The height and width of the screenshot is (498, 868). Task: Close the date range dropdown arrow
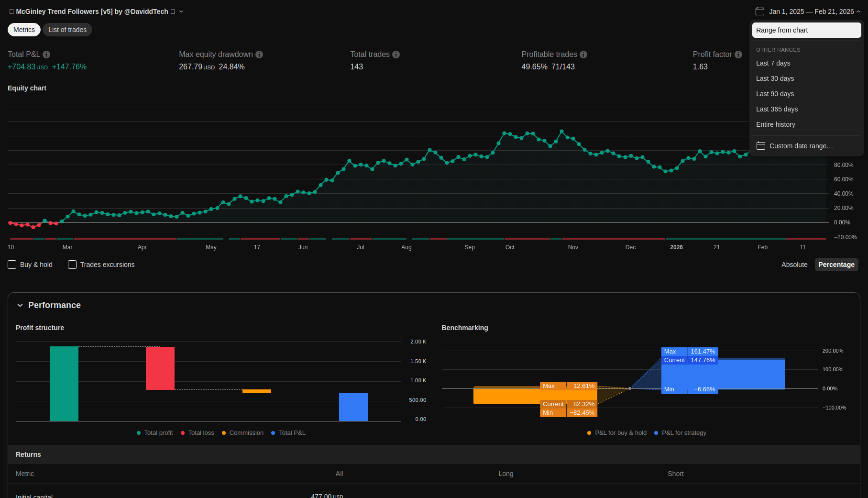click(858, 11)
